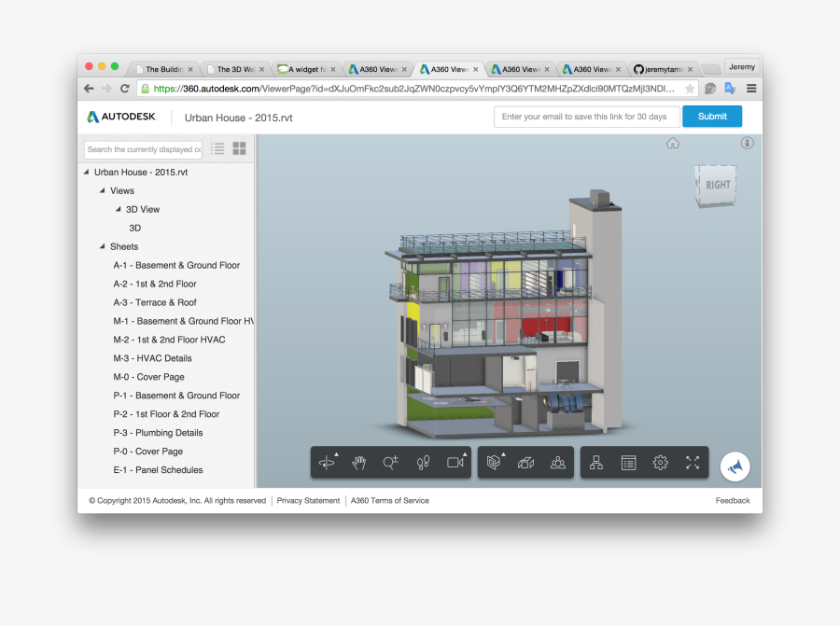Switch to grid thumbnail view layout
Viewport: 840px width, 626px height.
click(x=240, y=149)
